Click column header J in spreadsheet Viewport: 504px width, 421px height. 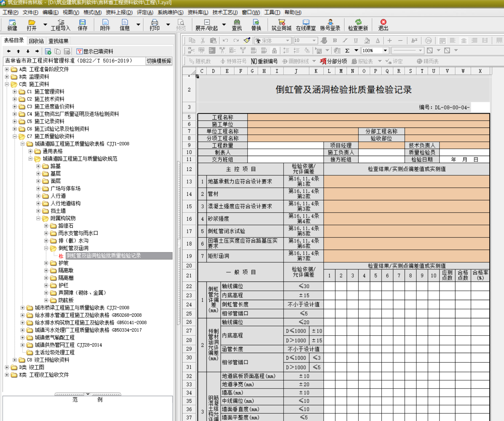[x=296, y=71]
